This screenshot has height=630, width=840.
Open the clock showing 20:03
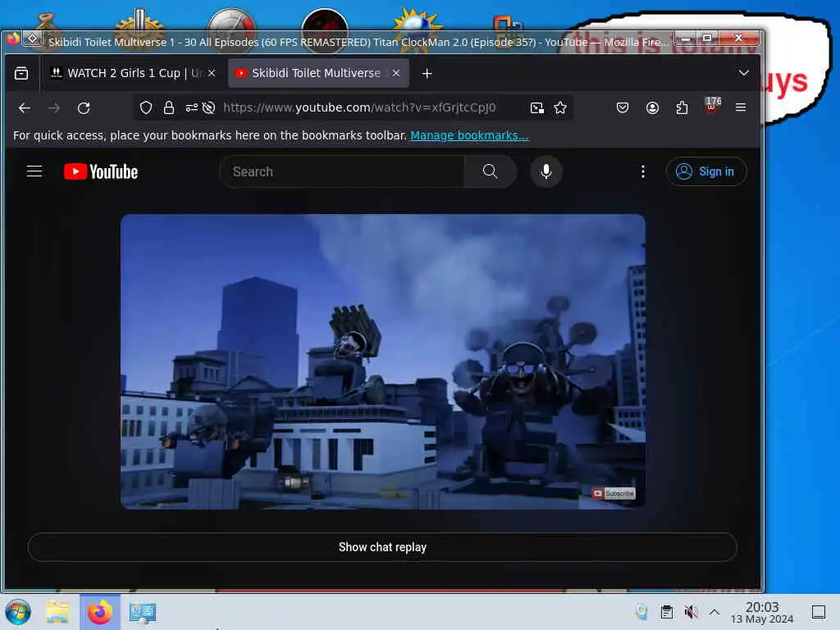[762, 612]
